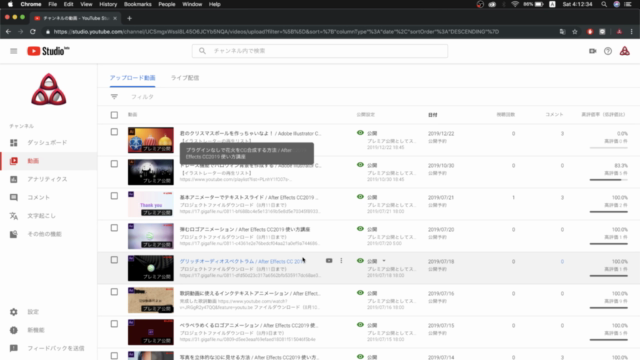Click フィードバックを送信 in sidebar
Viewport: 640px width, 360px height.
(x=56, y=348)
